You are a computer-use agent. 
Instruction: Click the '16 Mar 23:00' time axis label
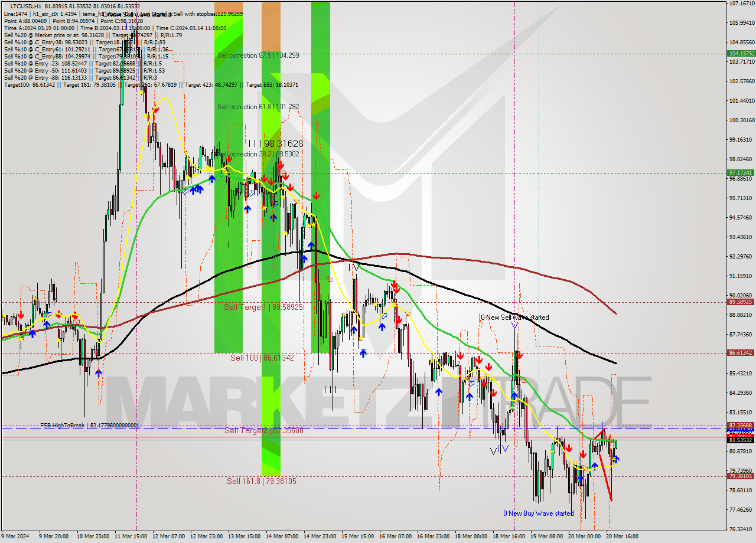tap(434, 537)
